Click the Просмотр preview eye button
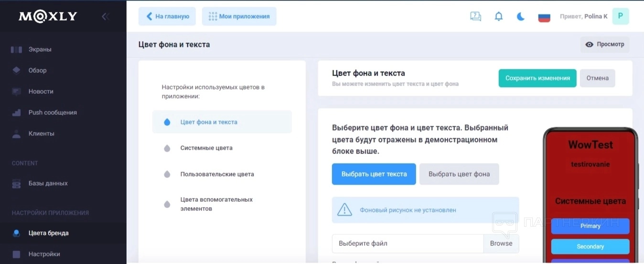 click(x=605, y=44)
